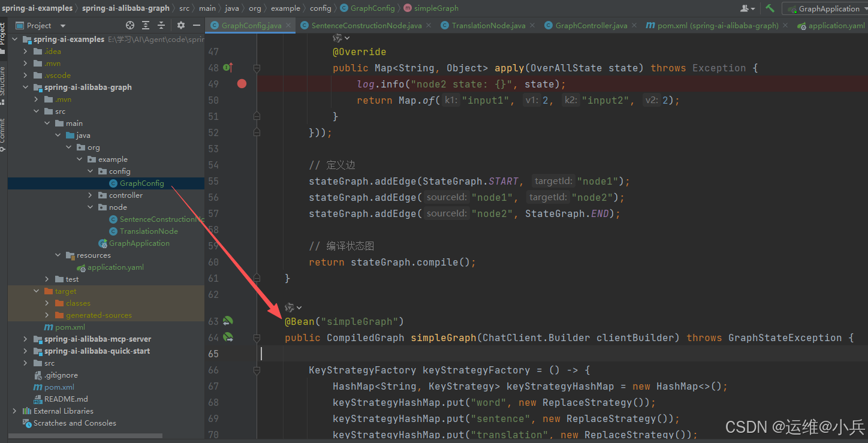Viewport: 868px width, 443px height.
Task: Expand the .mvn folder under spring-ai-examples
Action: (25, 63)
